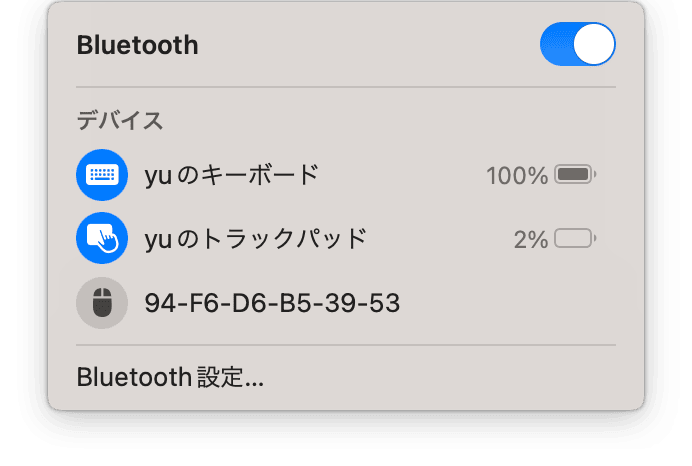Click the blue track of Bluetooth switch
The image size is (692, 466).
coord(557,44)
